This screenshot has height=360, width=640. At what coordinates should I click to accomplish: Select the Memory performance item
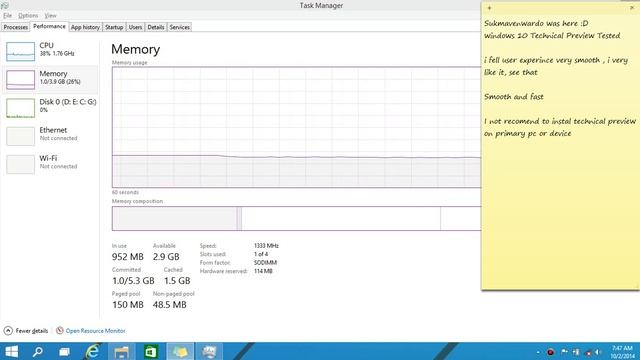point(51,79)
